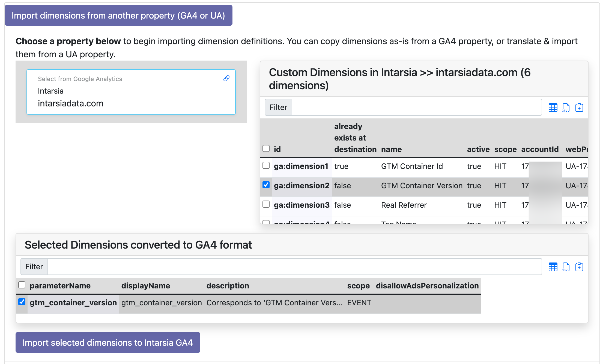Viewport: 603px width, 364px height.
Task: Uncheck gtm_container_version in the converted dimensions table
Action: coord(22,302)
